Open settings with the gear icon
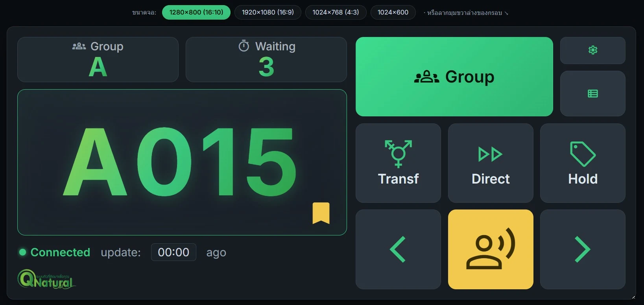 coord(592,50)
